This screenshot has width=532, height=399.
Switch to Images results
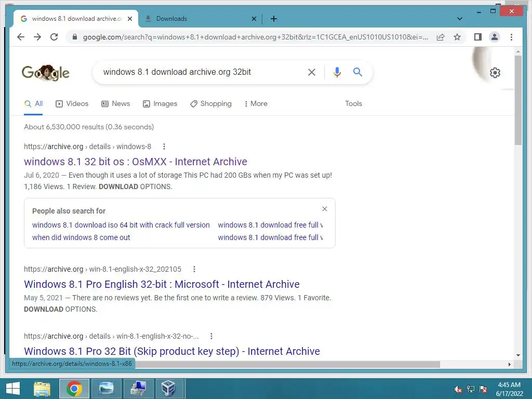(160, 104)
